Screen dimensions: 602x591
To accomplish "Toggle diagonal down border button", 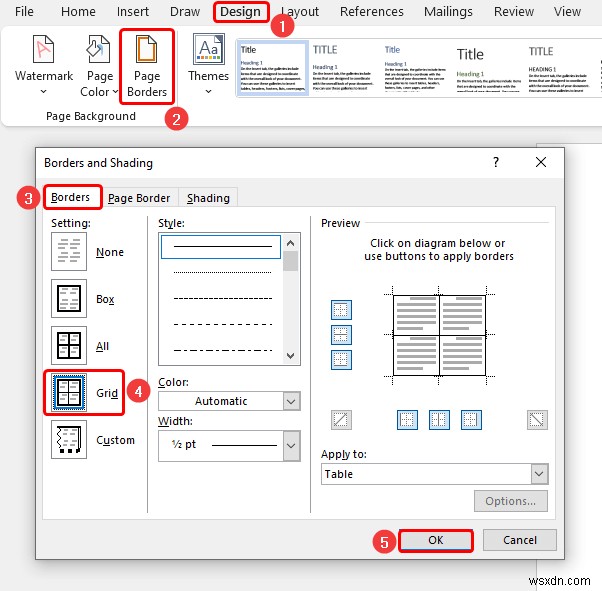I will click(537, 420).
